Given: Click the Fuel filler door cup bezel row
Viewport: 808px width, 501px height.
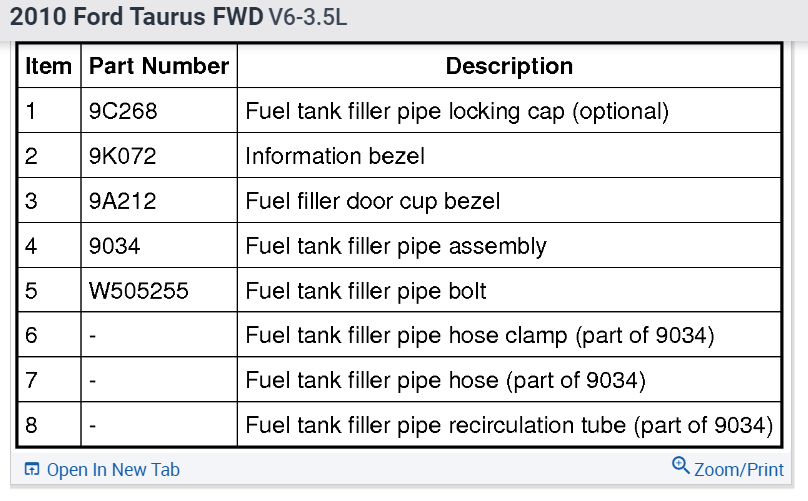Looking at the screenshot, I should [x=373, y=201].
